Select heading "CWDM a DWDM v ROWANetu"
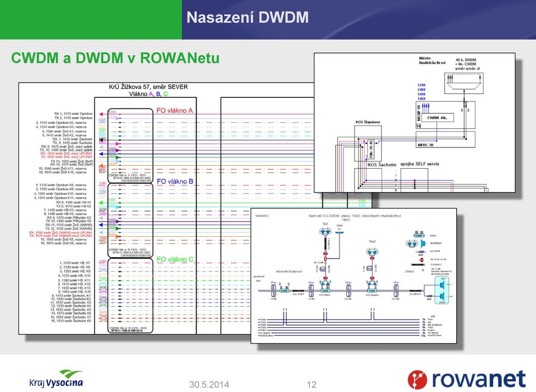This screenshot has width=536, height=392. click(x=115, y=58)
